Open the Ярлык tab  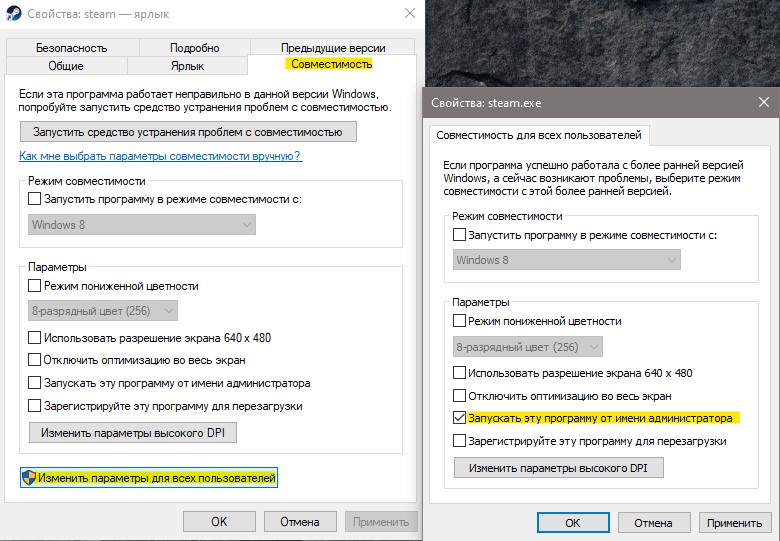pos(187,66)
